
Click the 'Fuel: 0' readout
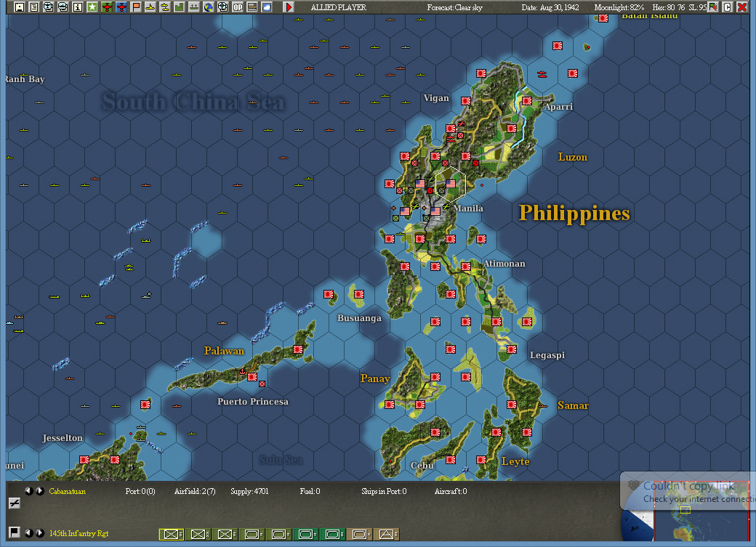click(x=310, y=491)
